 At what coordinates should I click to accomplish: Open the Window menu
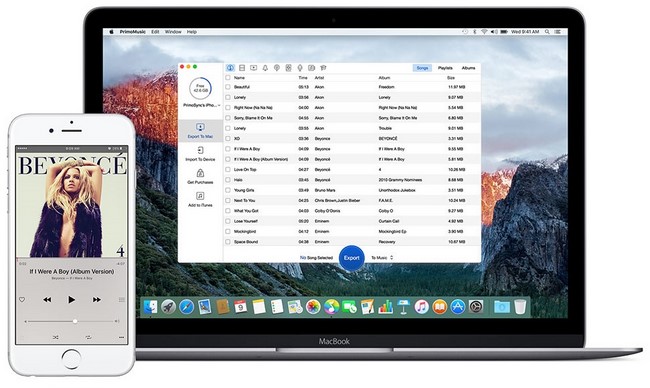(x=173, y=32)
